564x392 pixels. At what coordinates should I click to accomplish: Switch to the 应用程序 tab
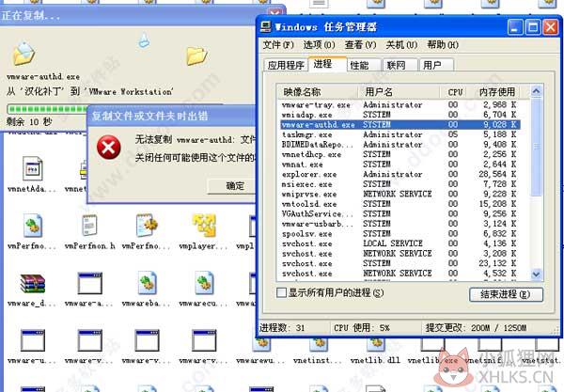point(286,65)
